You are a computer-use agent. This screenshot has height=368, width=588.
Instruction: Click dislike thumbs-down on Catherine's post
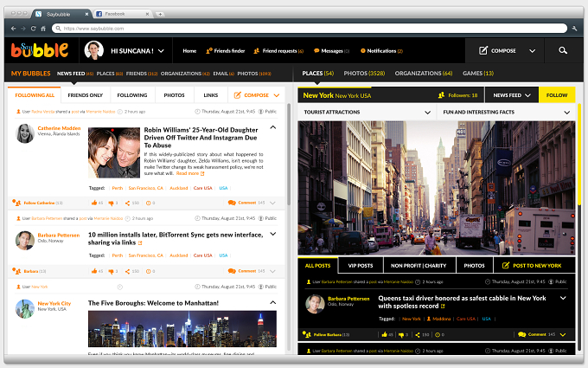(111, 203)
